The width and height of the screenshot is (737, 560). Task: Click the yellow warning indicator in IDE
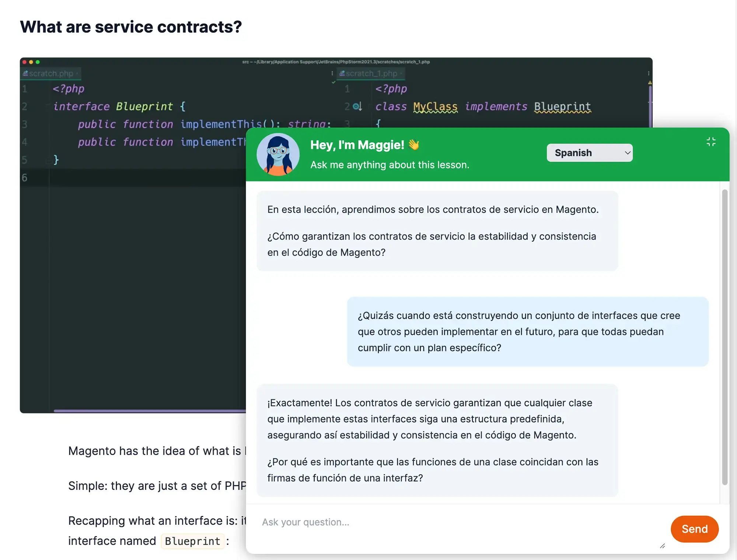649,83
